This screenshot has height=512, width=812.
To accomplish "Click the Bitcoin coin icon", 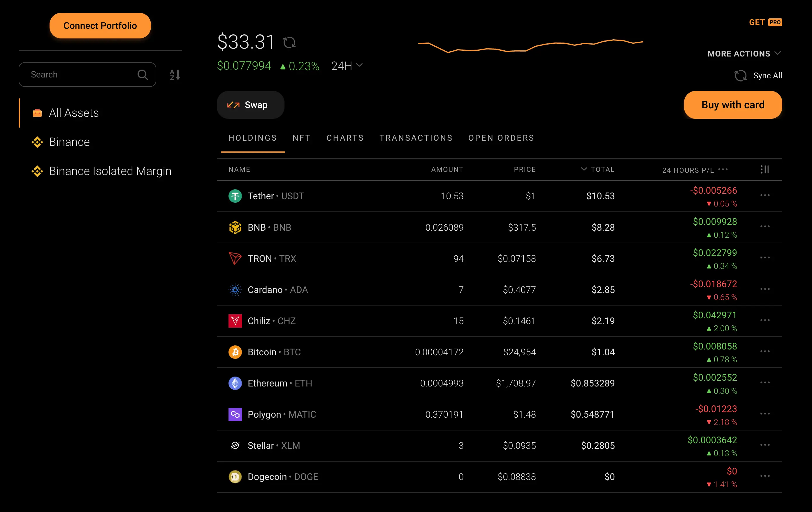I will 235,352.
